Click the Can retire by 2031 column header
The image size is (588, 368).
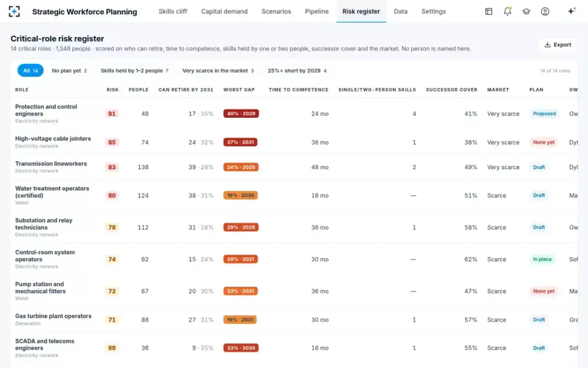[x=186, y=90]
